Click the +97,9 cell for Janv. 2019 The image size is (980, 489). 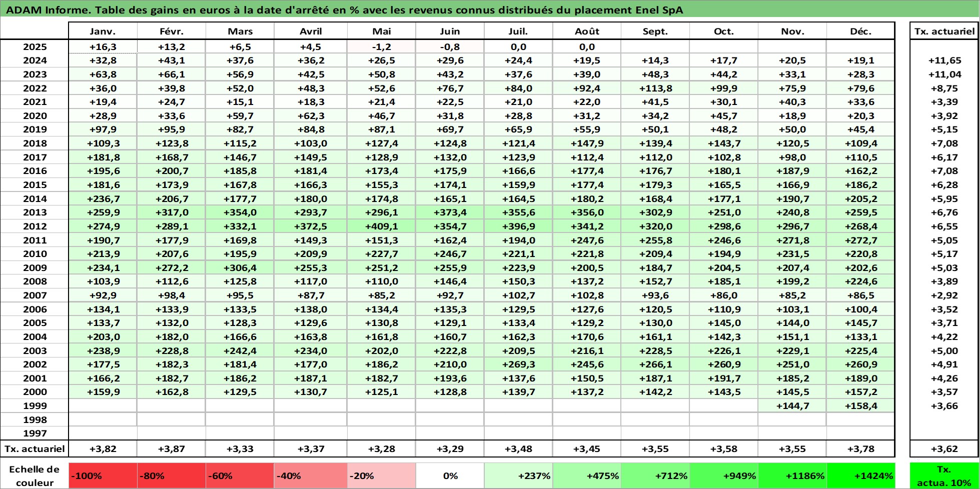pyautogui.click(x=103, y=129)
